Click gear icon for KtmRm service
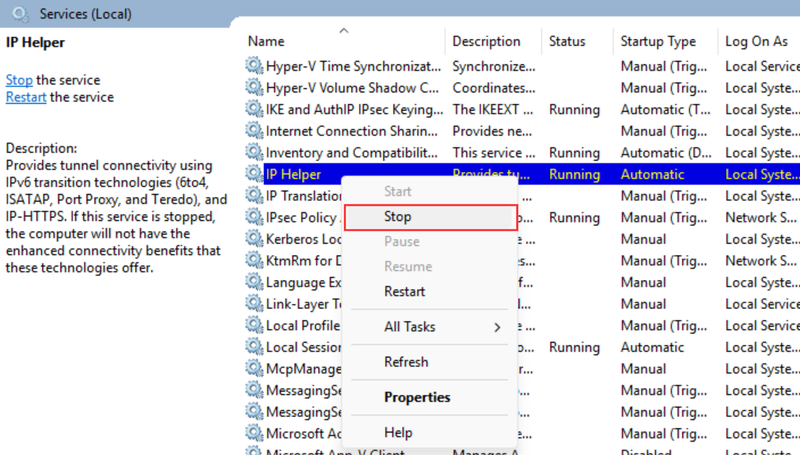Viewport: 800px width, 455px height. (x=254, y=260)
